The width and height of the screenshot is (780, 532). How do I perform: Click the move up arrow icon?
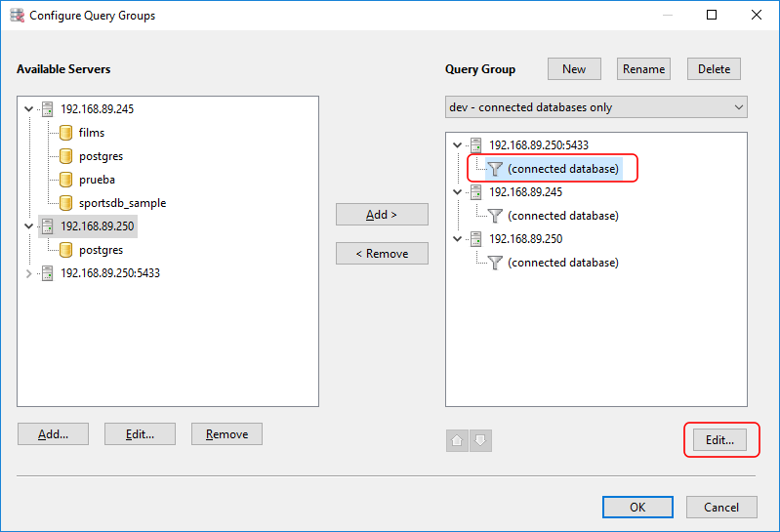click(457, 440)
